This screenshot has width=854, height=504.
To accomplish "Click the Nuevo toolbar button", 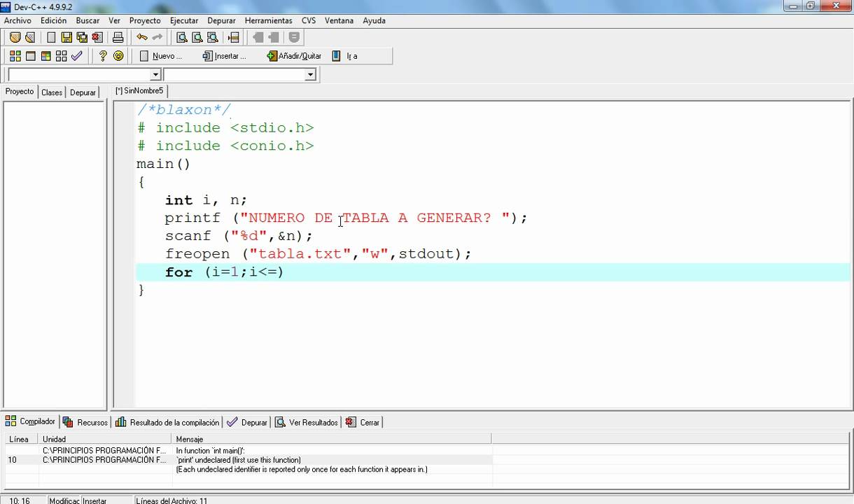I will point(162,56).
